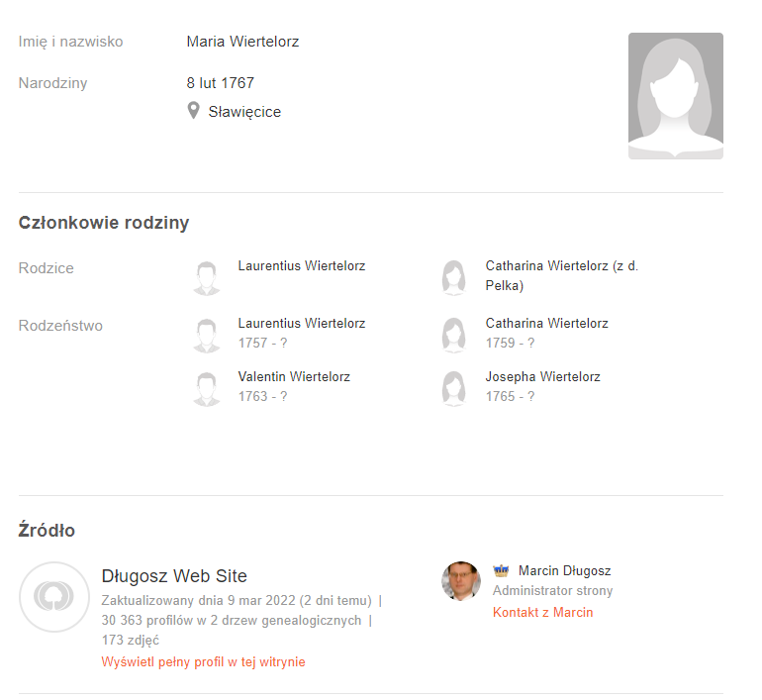Open Josepha Wiertelorz's profile name link

point(542,377)
